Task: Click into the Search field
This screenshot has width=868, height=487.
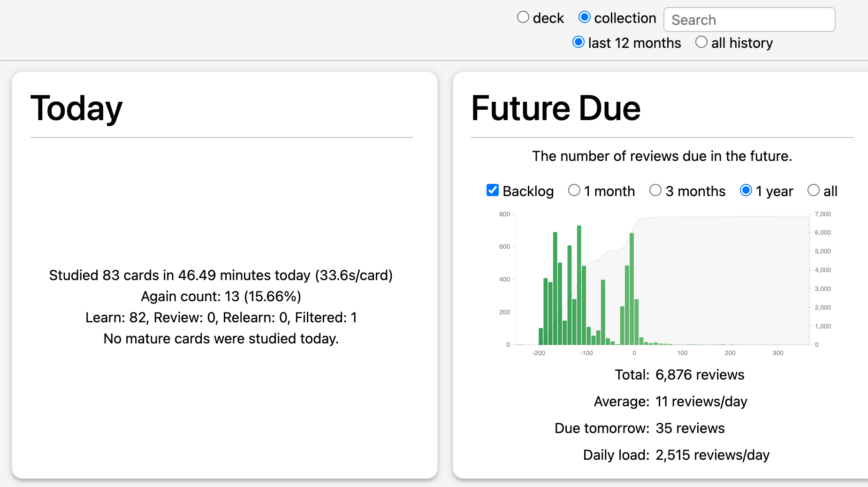Action: (x=749, y=20)
